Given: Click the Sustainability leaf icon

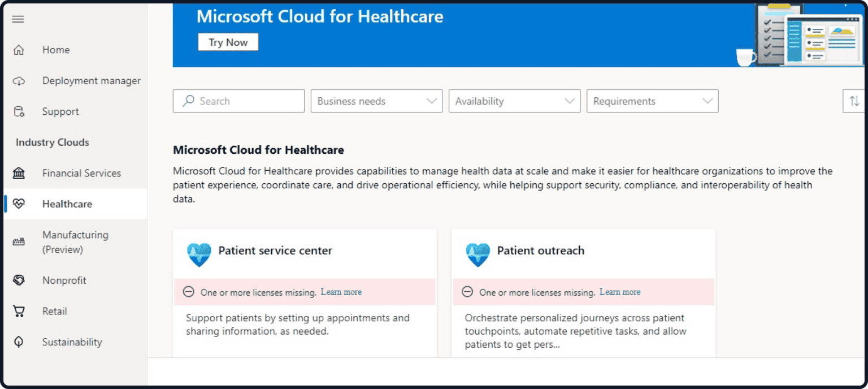Looking at the screenshot, I should point(19,342).
